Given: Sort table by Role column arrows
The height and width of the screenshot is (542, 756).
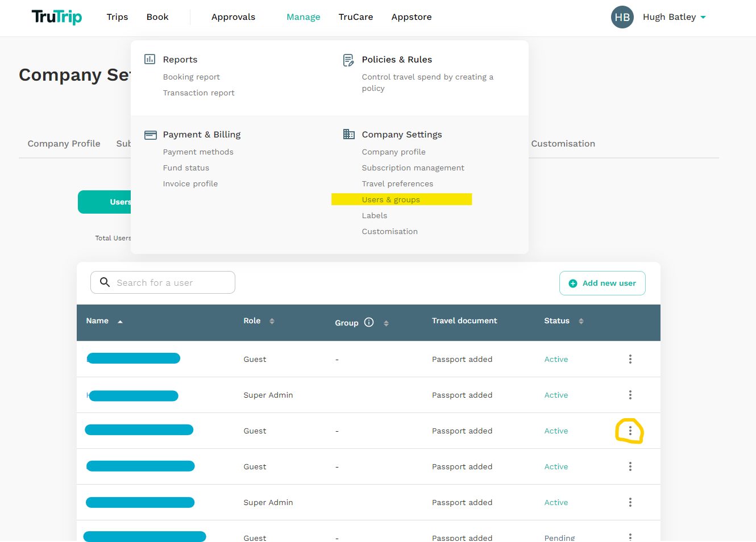Looking at the screenshot, I should (x=272, y=321).
